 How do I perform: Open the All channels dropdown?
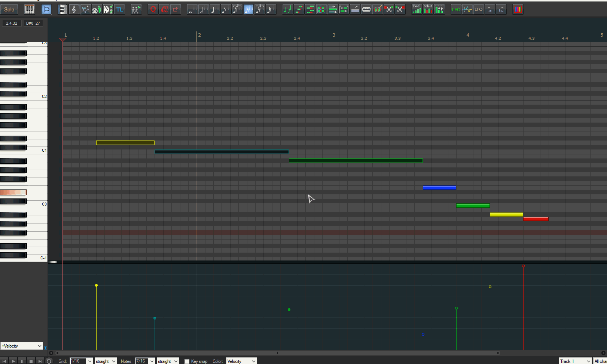(600, 361)
